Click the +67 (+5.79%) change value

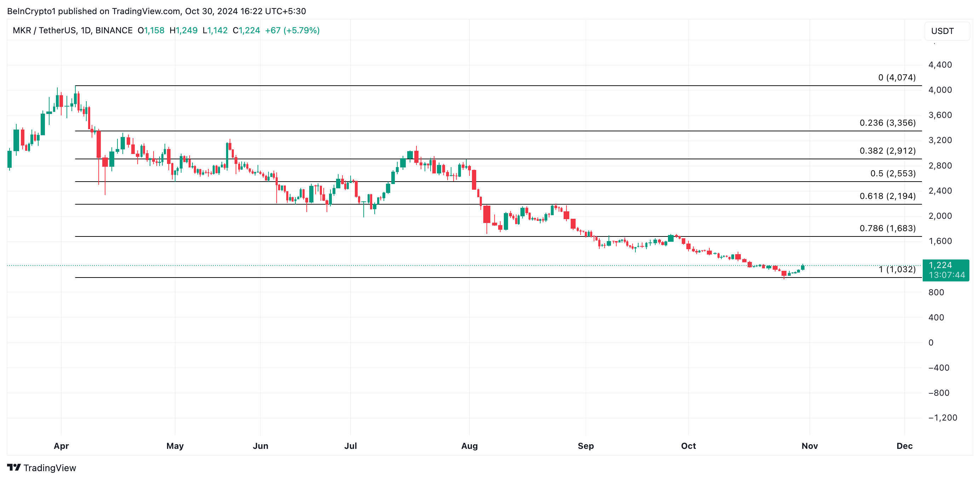click(x=292, y=30)
